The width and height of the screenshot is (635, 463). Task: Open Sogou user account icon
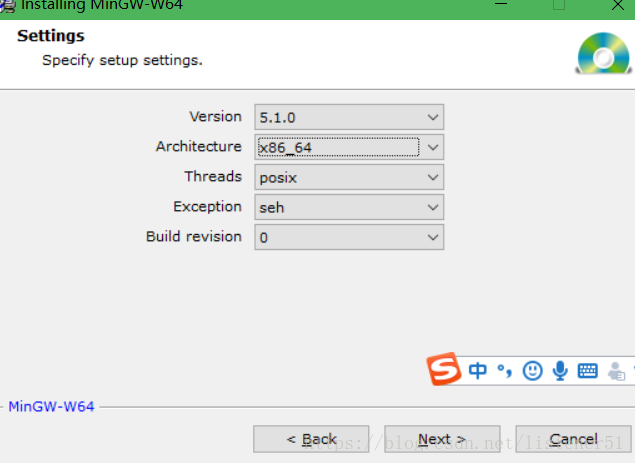pos(616,371)
